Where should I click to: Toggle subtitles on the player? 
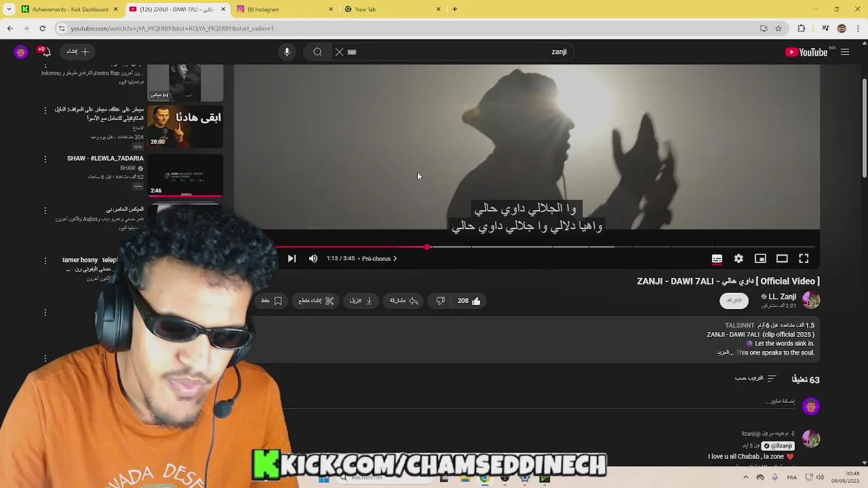(x=717, y=258)
